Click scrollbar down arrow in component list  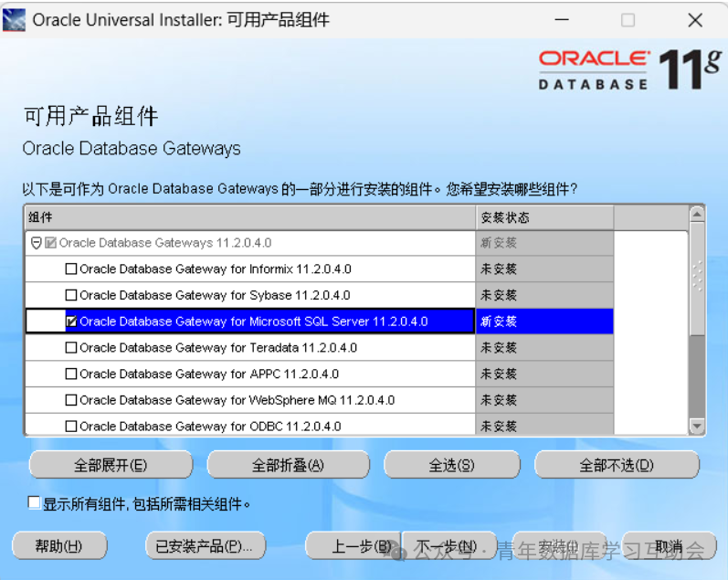[x=697, y=426]
